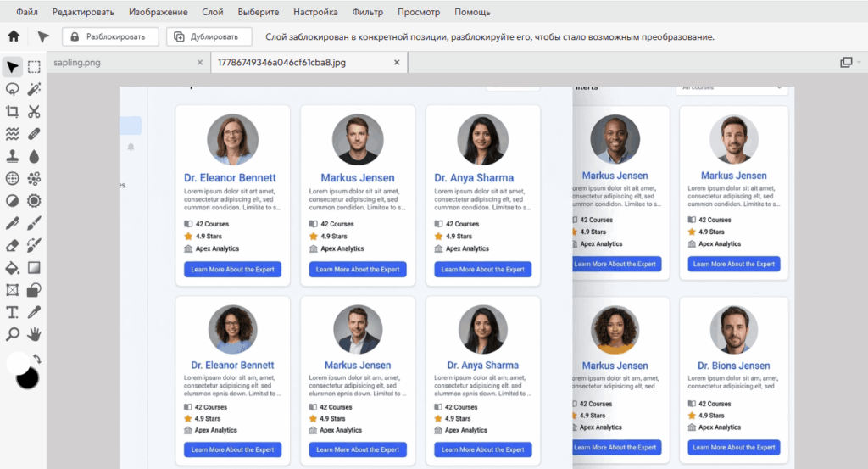This screenshot has width=868, height=469.
Task: Go to the Home screen icon
Action: [x=14, y=36]
